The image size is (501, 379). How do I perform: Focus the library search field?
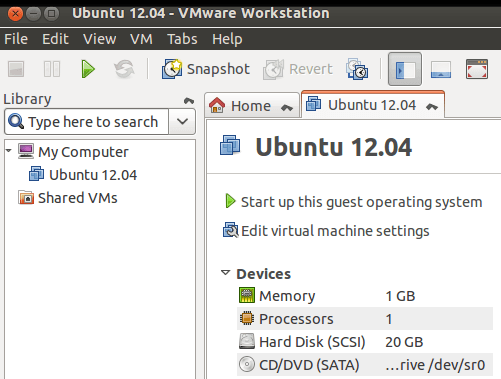pyautogui.click(x=87, y=121)
